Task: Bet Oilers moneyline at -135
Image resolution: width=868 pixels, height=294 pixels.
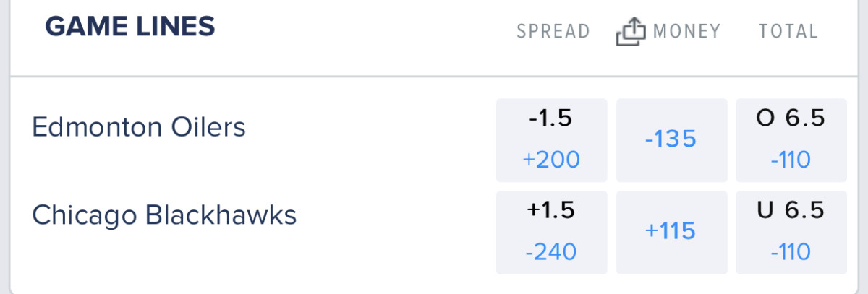Action: pyautogui.click(x=671, y=139)
